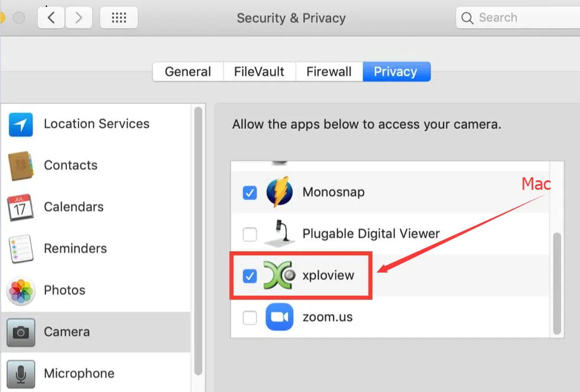Click the Monosnap lightning app icon
Viewport: 580px width, 392px height.
[279, 192]
